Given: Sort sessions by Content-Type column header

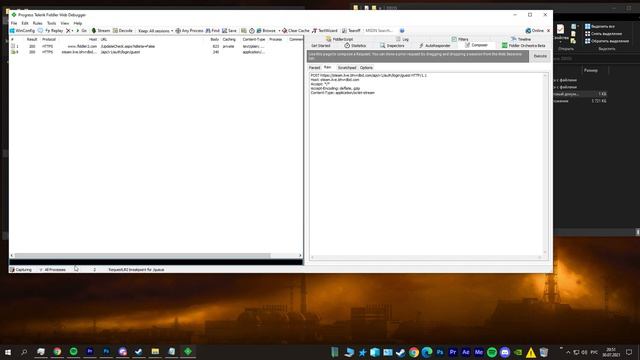Looking at the screenshot, I should [254, 40].
